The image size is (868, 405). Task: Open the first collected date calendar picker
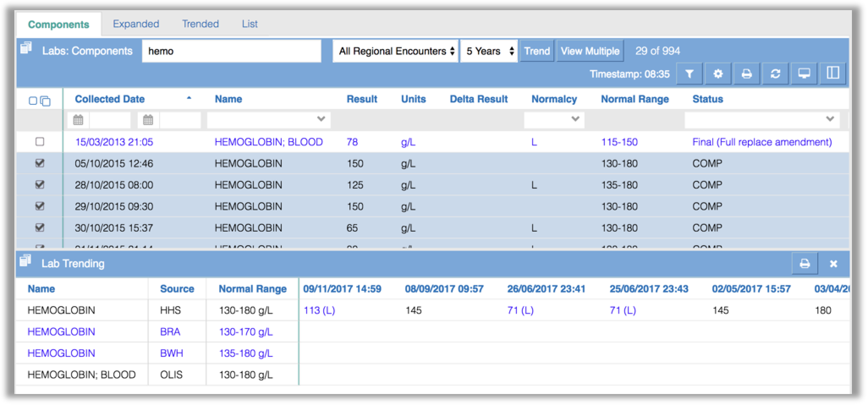(x=78, y=120)
